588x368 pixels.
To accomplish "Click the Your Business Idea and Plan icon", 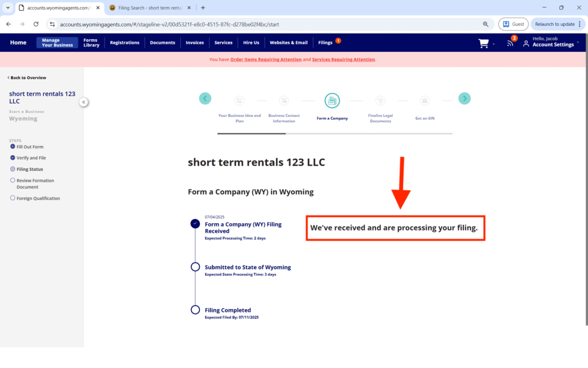I will point(239,101).
